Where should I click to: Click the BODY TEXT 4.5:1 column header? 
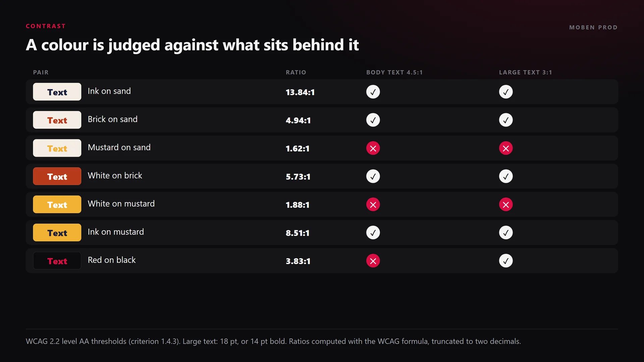[x=394, y=72]
